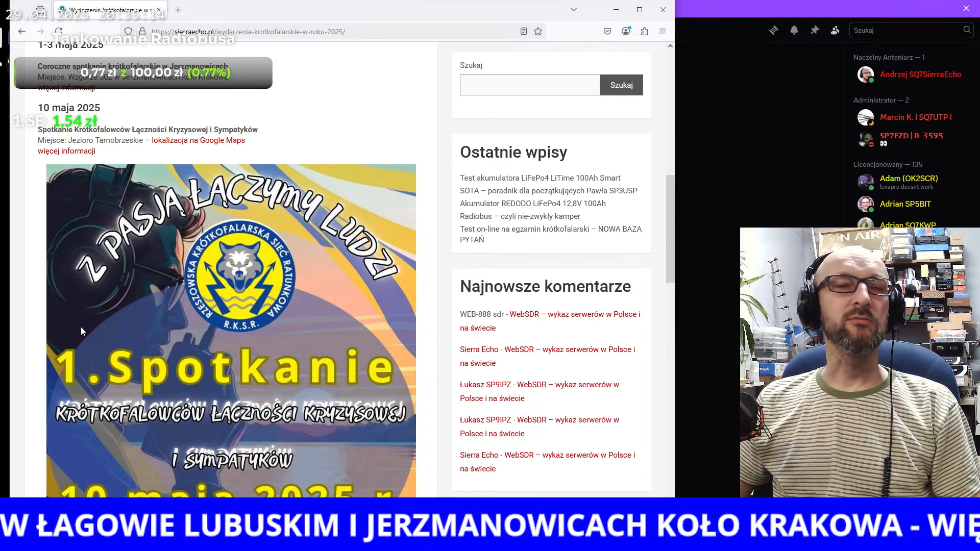
Task: Select the Wydarzenia krótkofalarskie browser tab
Action: [x=110, y=10]
